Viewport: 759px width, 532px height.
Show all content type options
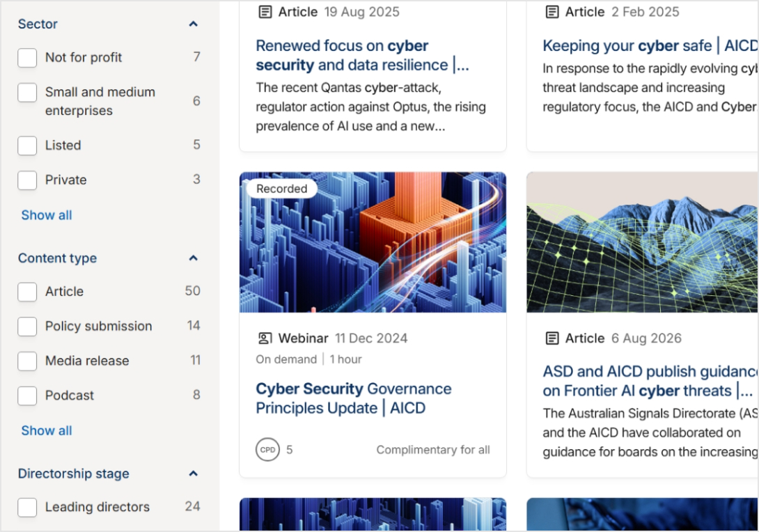click(x=47, y=430)
